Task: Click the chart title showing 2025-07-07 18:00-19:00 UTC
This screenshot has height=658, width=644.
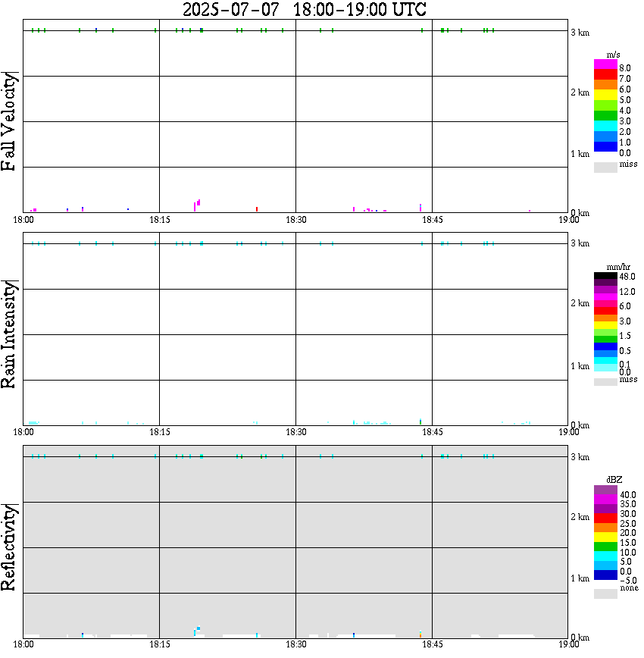Action: tap(305, 10)
